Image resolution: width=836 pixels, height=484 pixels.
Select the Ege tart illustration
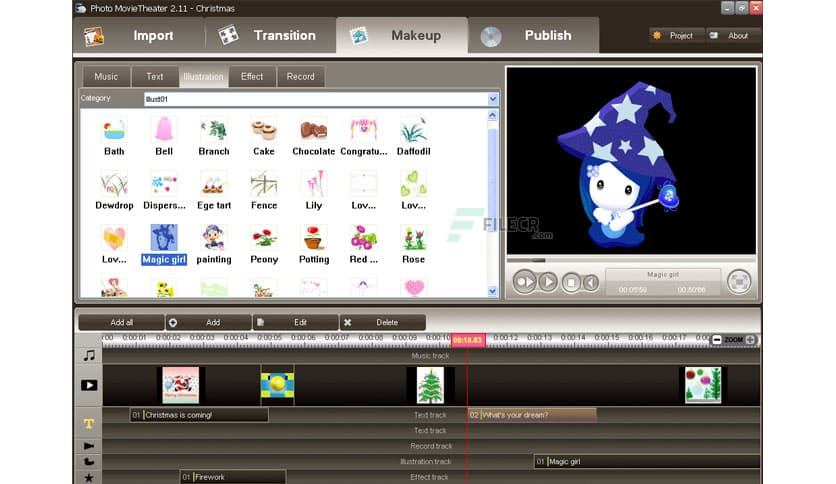pos(214,184)
